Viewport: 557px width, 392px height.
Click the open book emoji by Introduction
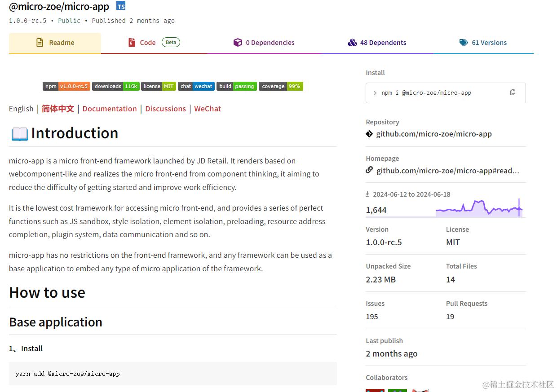click(x=19, y=133)
